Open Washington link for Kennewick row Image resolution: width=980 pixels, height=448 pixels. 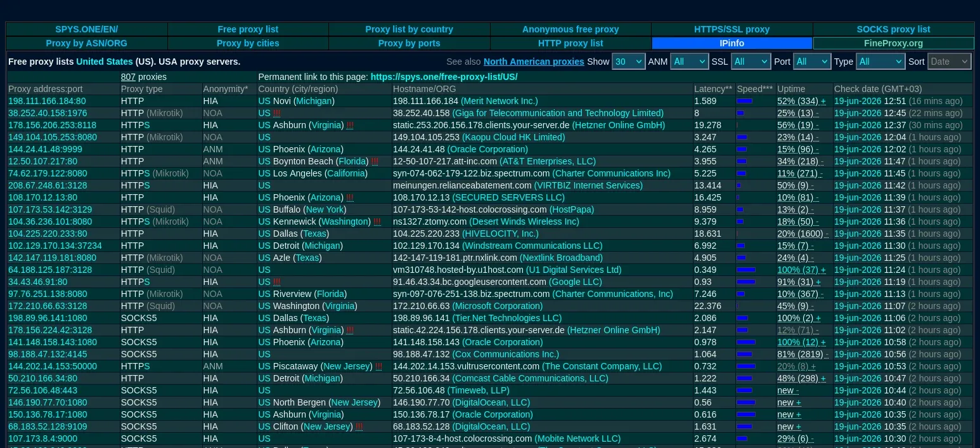pyautogui.click(x=345, y=221)
